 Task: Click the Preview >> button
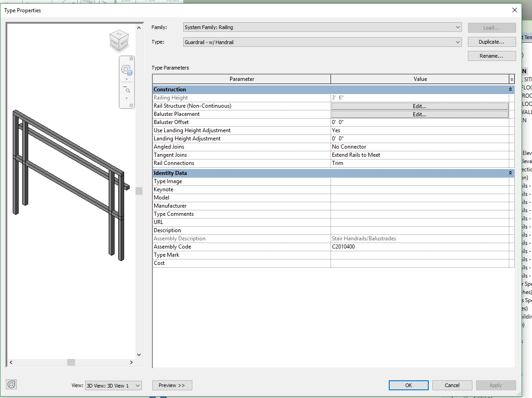(172, 385)
